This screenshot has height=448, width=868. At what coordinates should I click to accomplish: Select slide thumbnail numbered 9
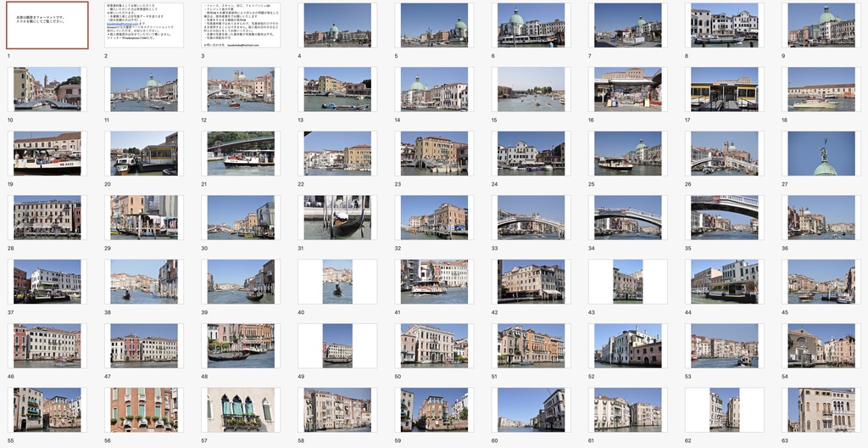coord(821,25)
